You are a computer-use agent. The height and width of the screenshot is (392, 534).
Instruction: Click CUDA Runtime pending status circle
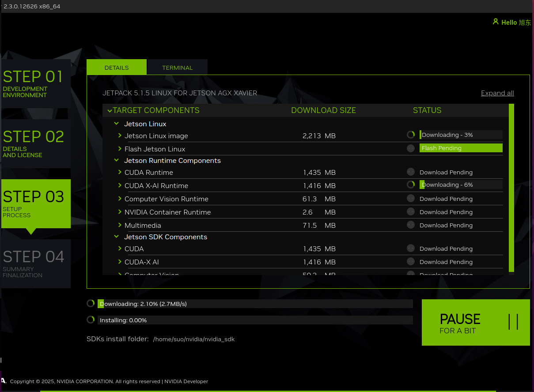pyautogui.click(x=411, y=172)
